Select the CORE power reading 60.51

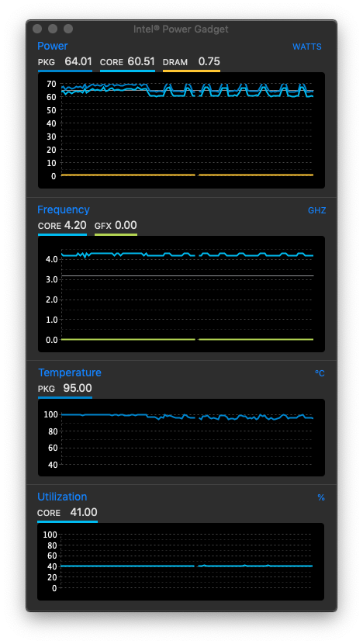(x=141, y=61)
